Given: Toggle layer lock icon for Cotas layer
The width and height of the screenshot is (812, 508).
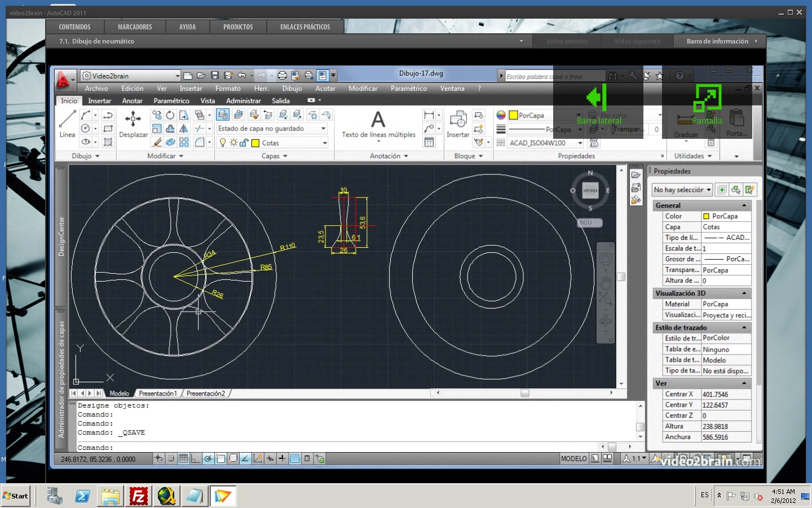Looking at the screenshot, I should tap(244, 143).
